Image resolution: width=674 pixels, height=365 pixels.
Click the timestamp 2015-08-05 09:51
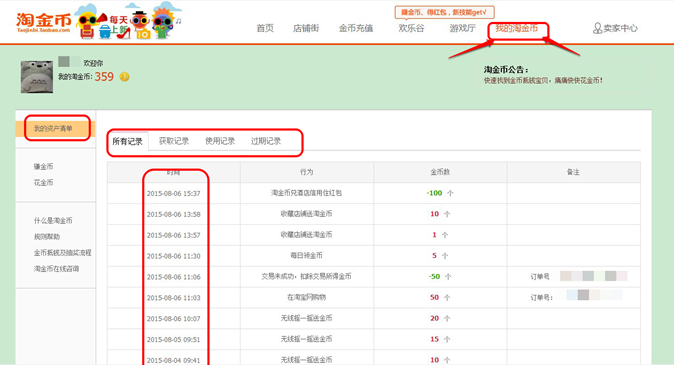coord(174,339)
